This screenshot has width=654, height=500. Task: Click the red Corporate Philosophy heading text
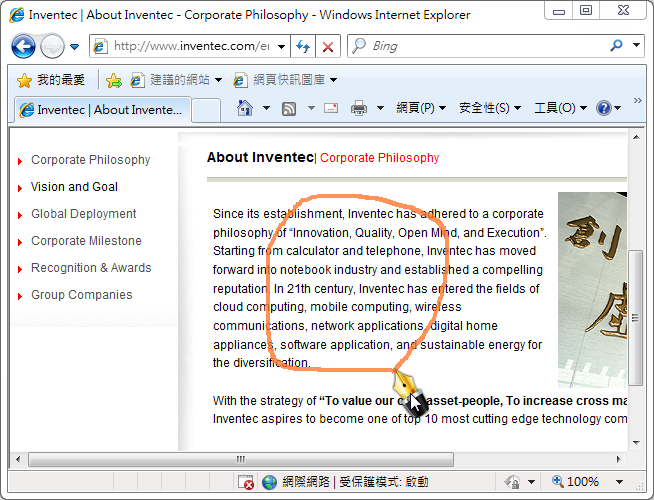(x=380, y=158)
